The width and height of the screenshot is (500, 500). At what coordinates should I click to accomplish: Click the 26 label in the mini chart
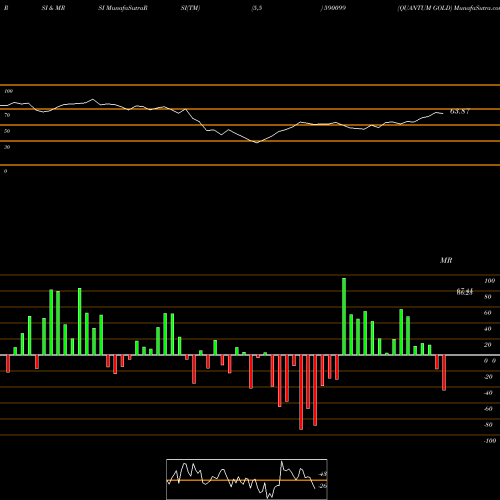click(x=323, y=486)
